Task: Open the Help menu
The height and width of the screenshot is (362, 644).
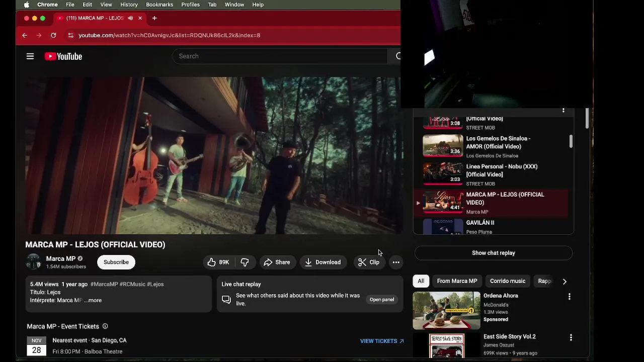Action: click(258, 5)
